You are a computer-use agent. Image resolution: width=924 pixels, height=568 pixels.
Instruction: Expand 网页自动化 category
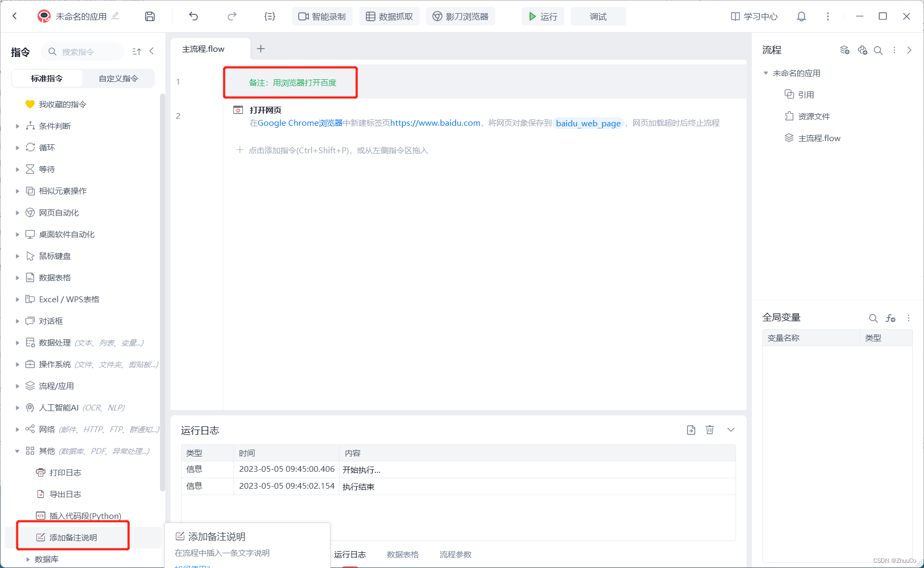click(17, 212)
